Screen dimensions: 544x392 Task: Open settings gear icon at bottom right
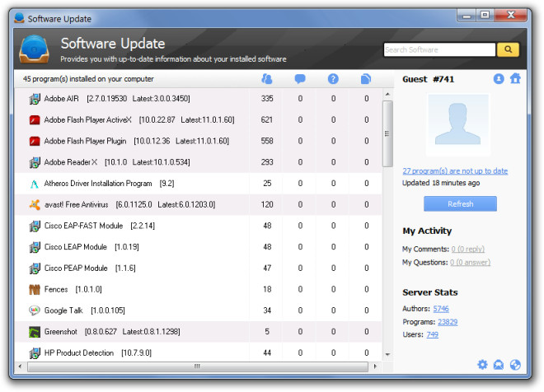[482, 365]
